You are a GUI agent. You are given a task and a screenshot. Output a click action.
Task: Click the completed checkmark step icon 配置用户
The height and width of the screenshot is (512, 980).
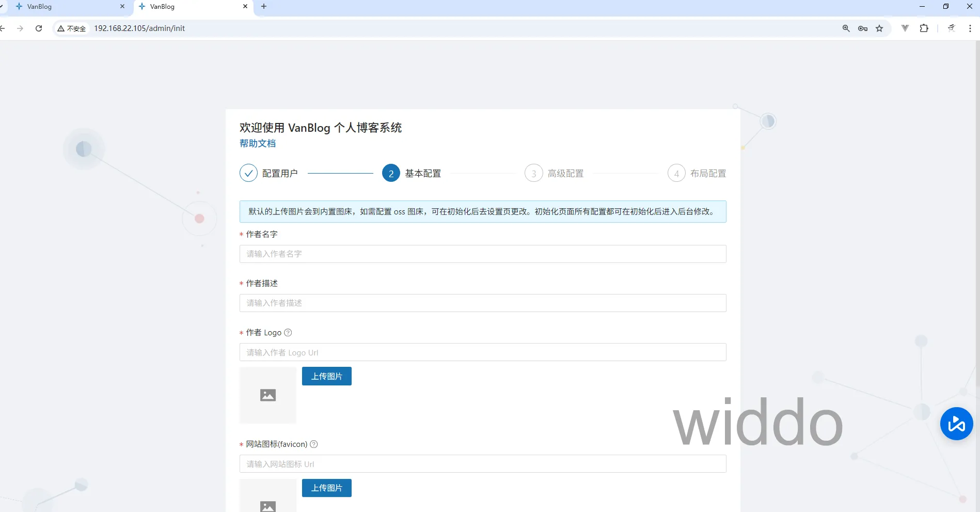tap(248, 173)
